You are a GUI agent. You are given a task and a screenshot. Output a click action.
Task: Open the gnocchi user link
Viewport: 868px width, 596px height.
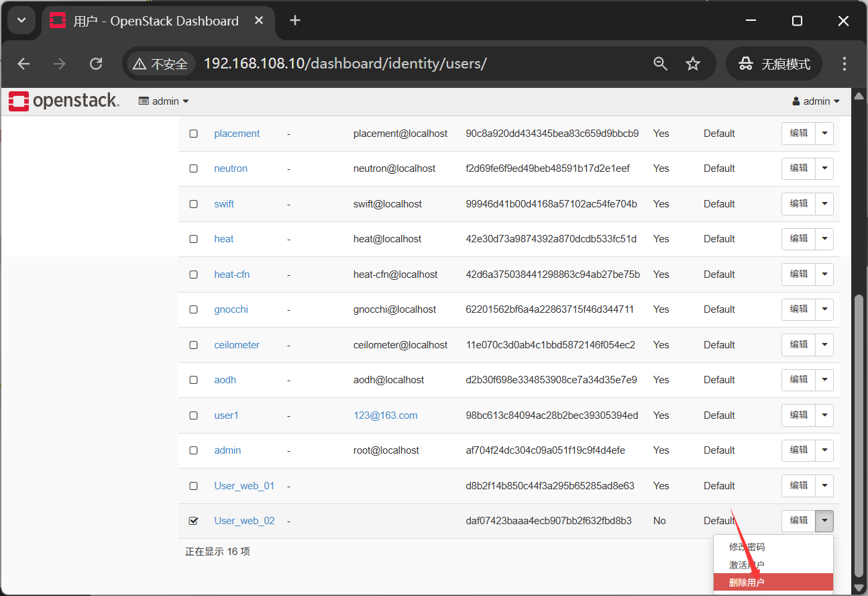[231, 309]
